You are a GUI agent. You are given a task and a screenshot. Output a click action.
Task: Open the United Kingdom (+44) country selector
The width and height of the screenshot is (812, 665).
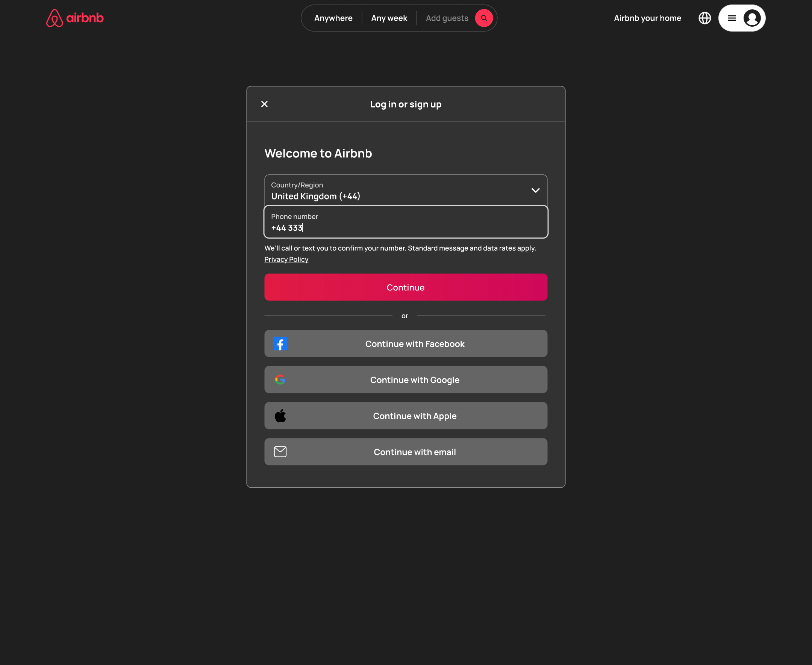coord(406,190)
